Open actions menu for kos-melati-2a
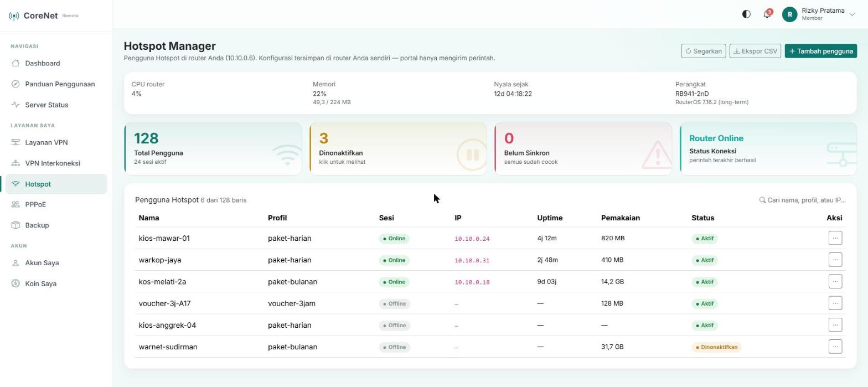868x387 pixels. coord(835,281)
